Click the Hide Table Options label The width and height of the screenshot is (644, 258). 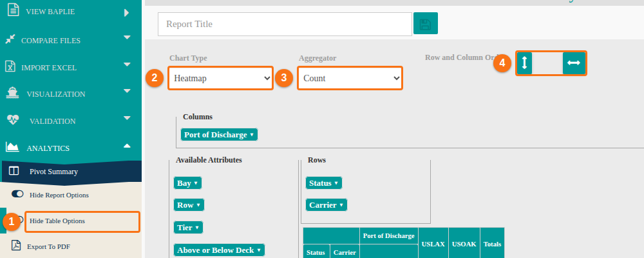[x=57, y=221]
